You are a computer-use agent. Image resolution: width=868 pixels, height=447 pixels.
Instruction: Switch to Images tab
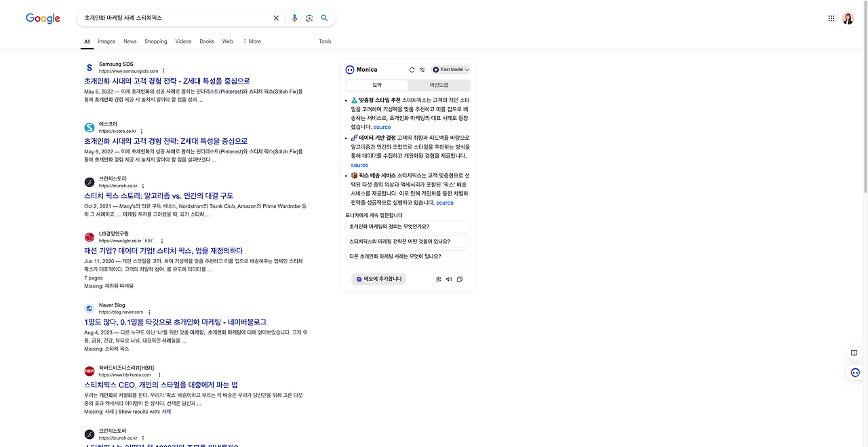click(x=106, y=41)
